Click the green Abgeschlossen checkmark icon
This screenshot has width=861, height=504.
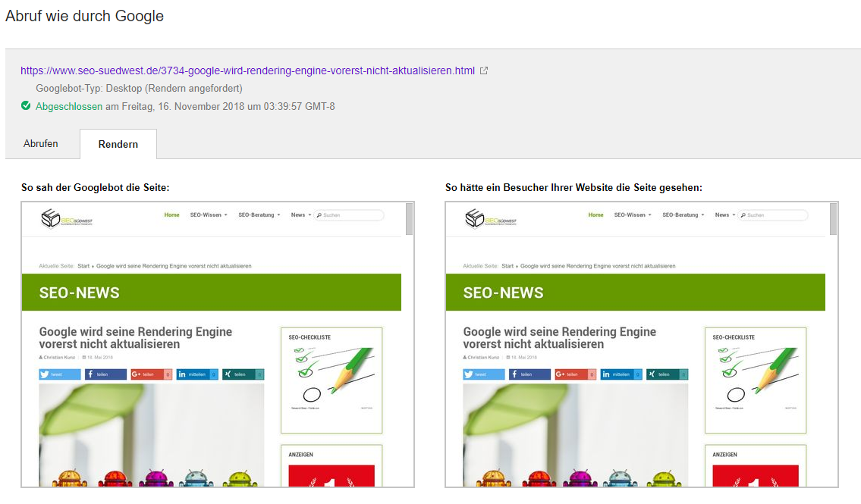click(26, 105)
